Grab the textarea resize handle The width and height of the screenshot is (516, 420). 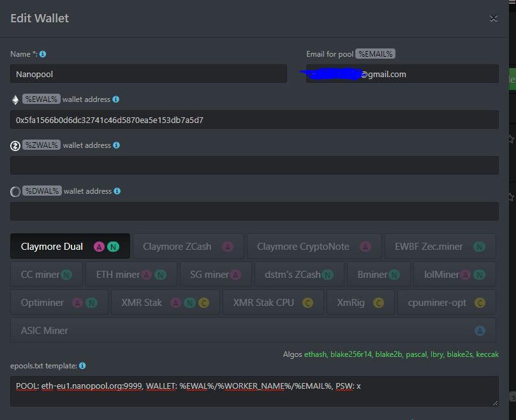495,403
